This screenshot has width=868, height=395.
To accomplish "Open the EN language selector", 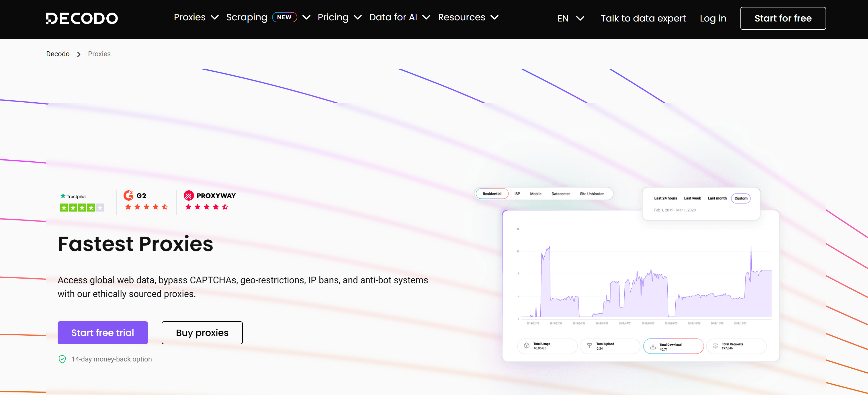I will point(570,18).
